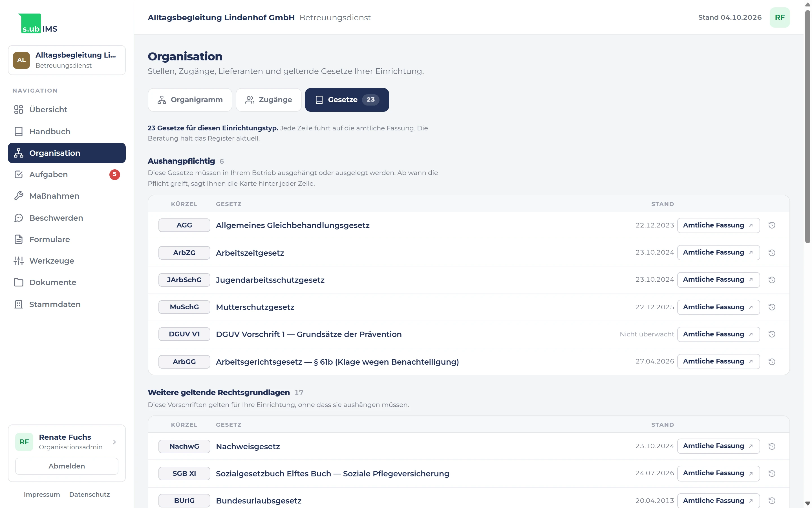Viewport: 812px width, 508px height.
Task: Open Amtliche Fassung for Mutterschutzgesetz
Action: tap(718, 307)
